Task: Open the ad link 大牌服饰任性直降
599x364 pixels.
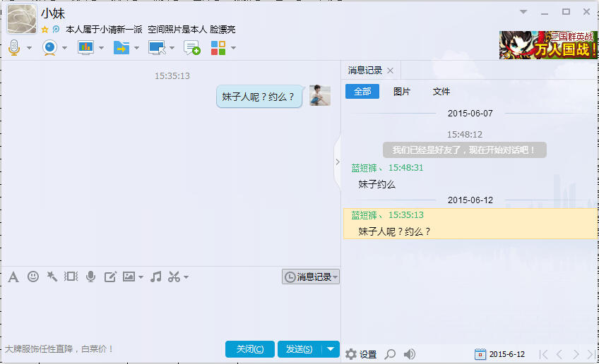Action: click(x=59, y=348)
